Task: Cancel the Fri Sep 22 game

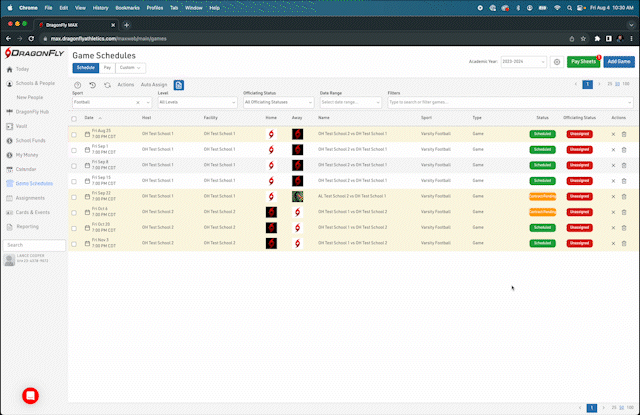Action: coord(614,196)
